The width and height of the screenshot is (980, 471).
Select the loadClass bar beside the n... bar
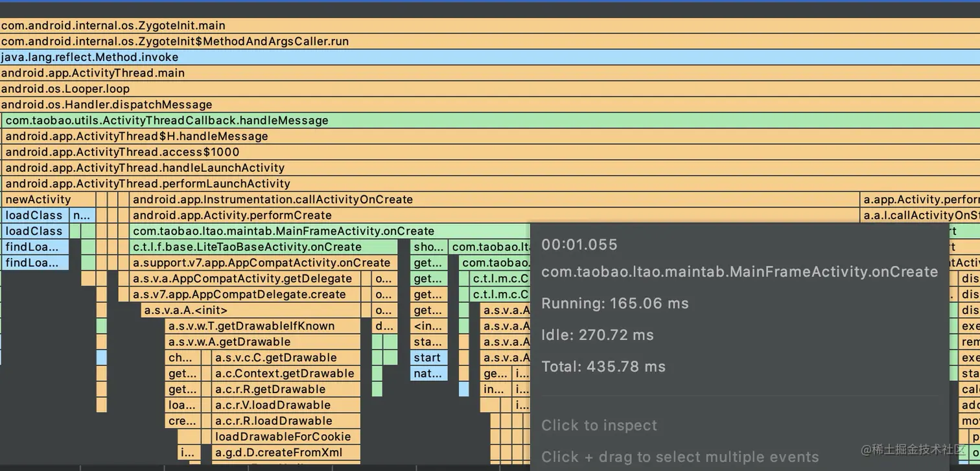(x=36, y=215)
